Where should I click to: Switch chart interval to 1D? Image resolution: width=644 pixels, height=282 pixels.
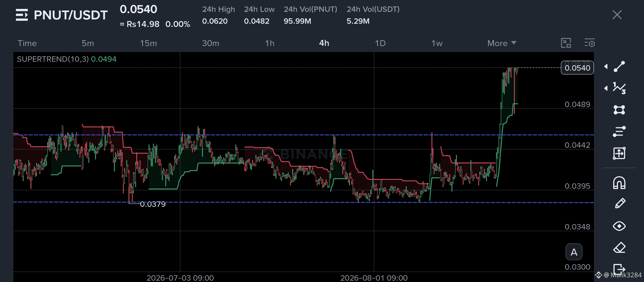point(380,43)
